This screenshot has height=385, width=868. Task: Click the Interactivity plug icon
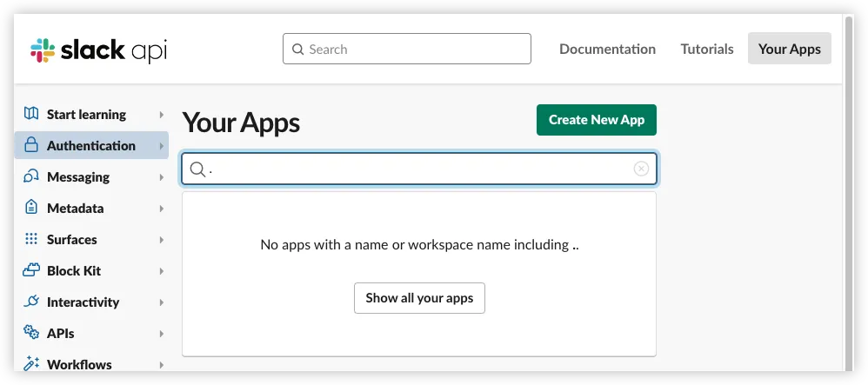pos(31,302)
